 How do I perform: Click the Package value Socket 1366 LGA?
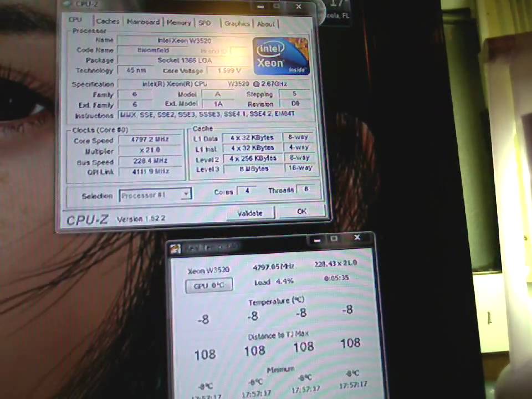pos(185,60)
